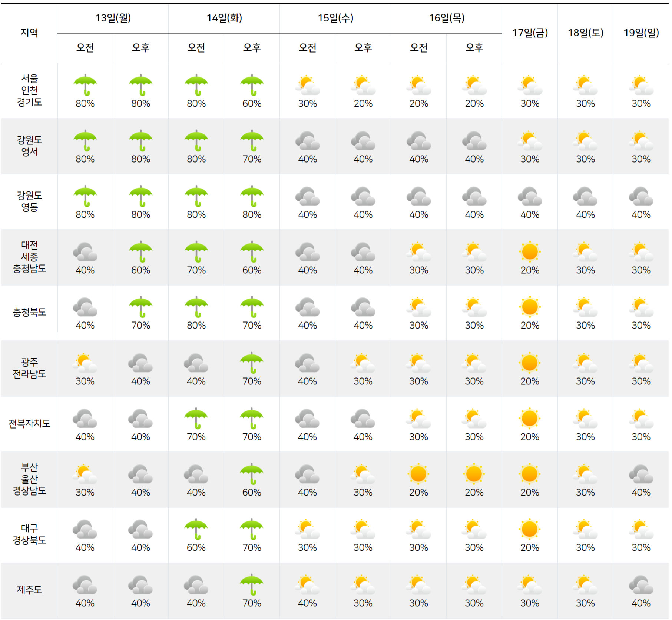Click the cloudy icon for 충청북도 15일 오후

click(363, 307)
